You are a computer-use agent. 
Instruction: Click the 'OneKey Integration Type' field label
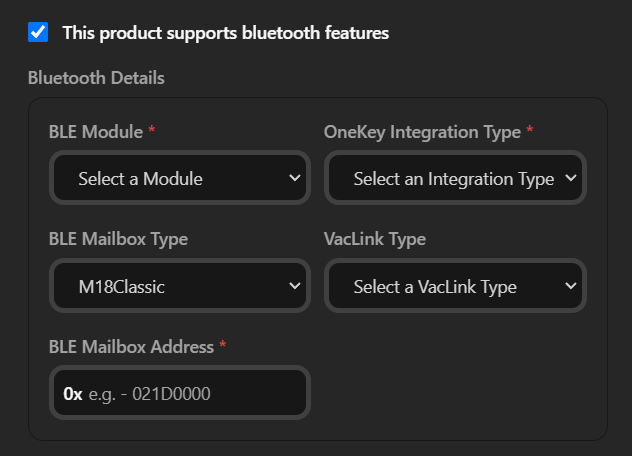tap(422, 133)
